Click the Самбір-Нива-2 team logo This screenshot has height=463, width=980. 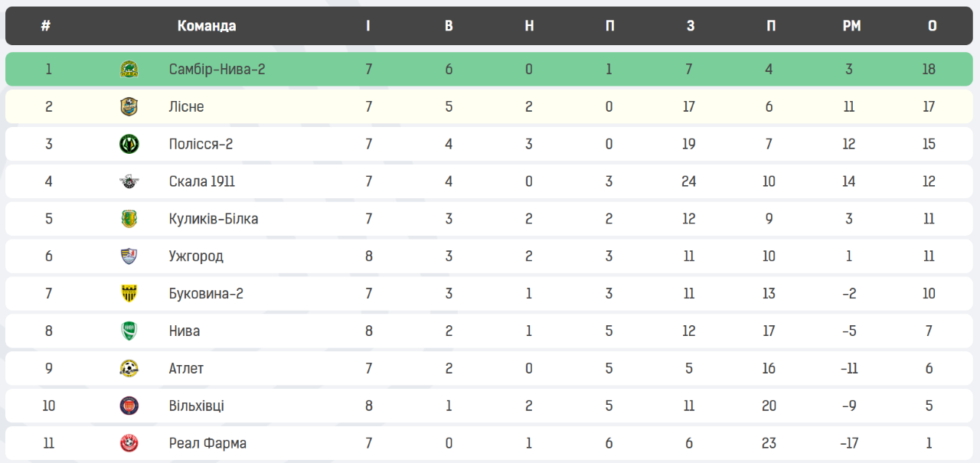pyautogui.click(x=129, y=70)
